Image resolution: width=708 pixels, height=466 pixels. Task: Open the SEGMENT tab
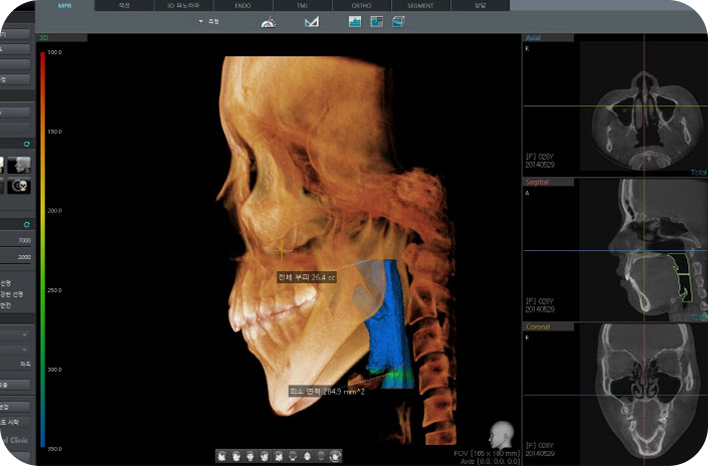point(420,5)
